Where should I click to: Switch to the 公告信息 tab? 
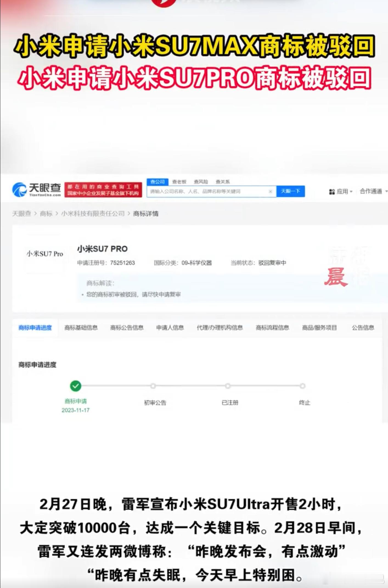click(x=363, y=327)
